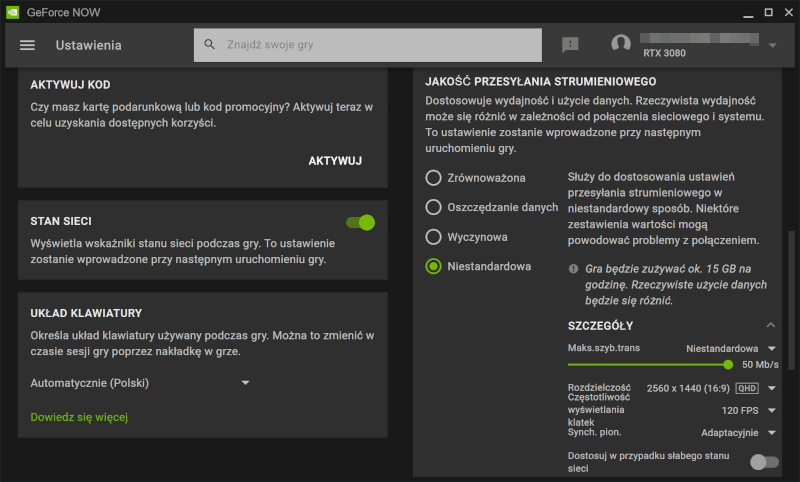Click the QHD resolution badge
This screenshot has width=800, height=482.
point(747,388)
